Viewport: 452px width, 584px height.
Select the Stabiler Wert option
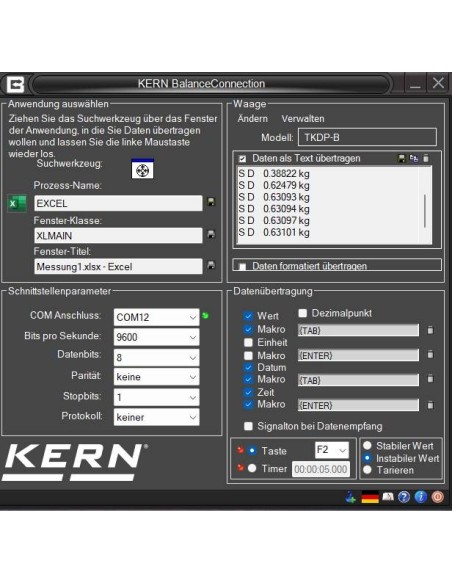click(x=367, y=445)
